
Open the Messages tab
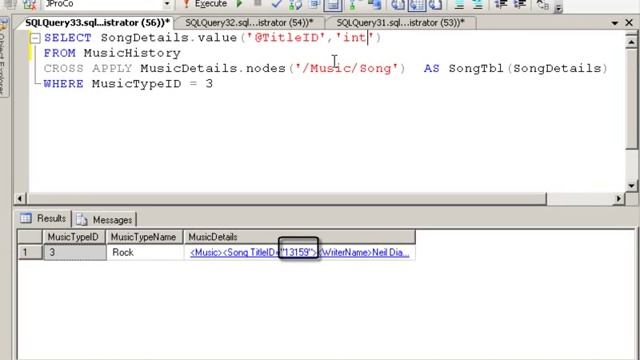(x=104, y=220)
